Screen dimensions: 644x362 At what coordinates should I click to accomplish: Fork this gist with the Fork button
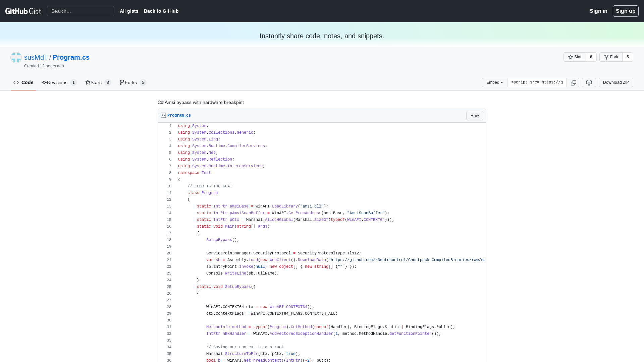611,57
